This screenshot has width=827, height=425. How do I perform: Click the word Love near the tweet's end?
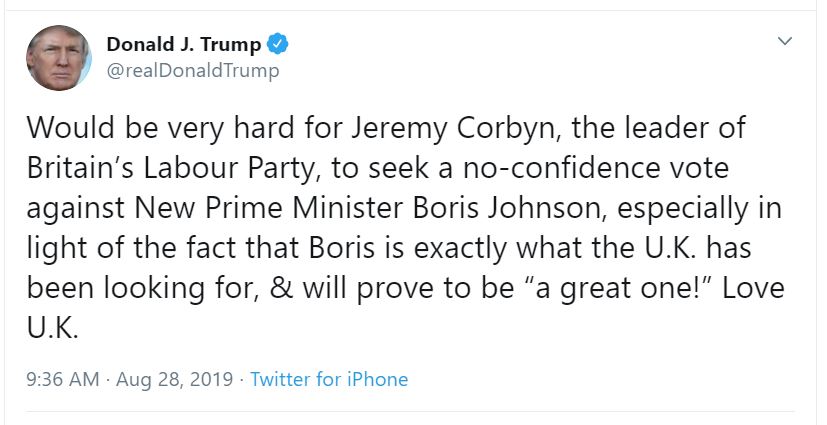(753, 288)
